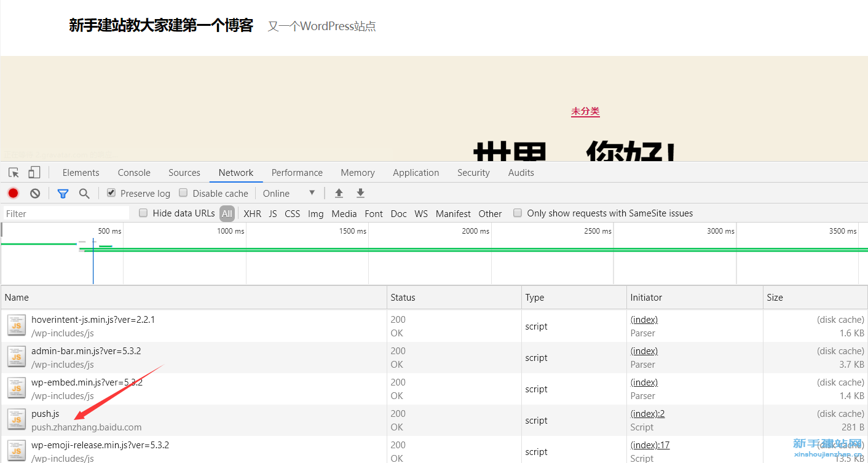Click the 未分类 category link
The width and height of the screenshot is (868, 463).
pyautogui.click(x=585, y=111)
